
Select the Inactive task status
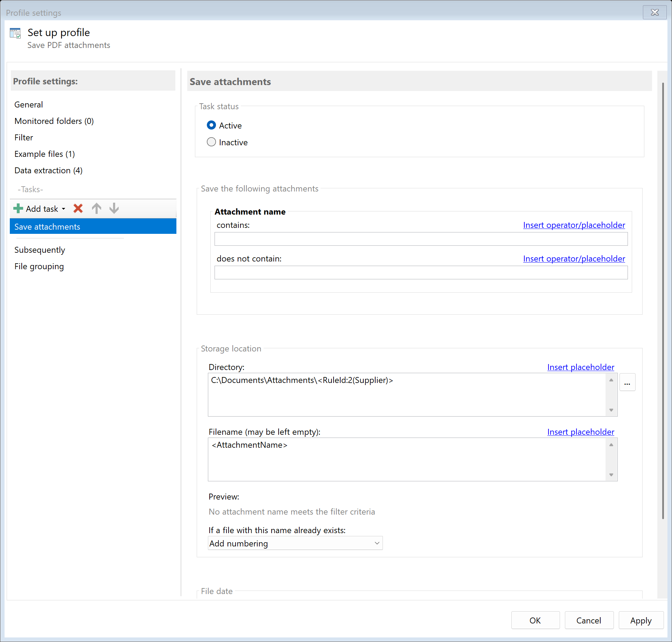(x=211, y=142)
